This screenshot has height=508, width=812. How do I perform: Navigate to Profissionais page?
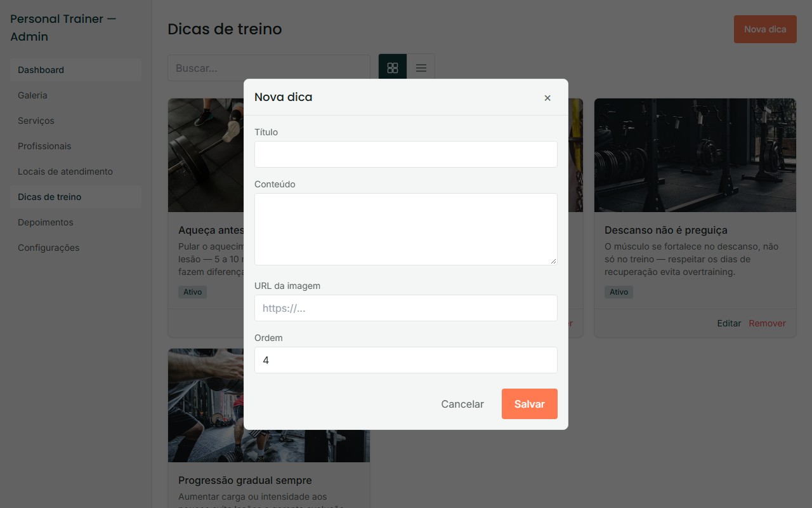[75, 146]
